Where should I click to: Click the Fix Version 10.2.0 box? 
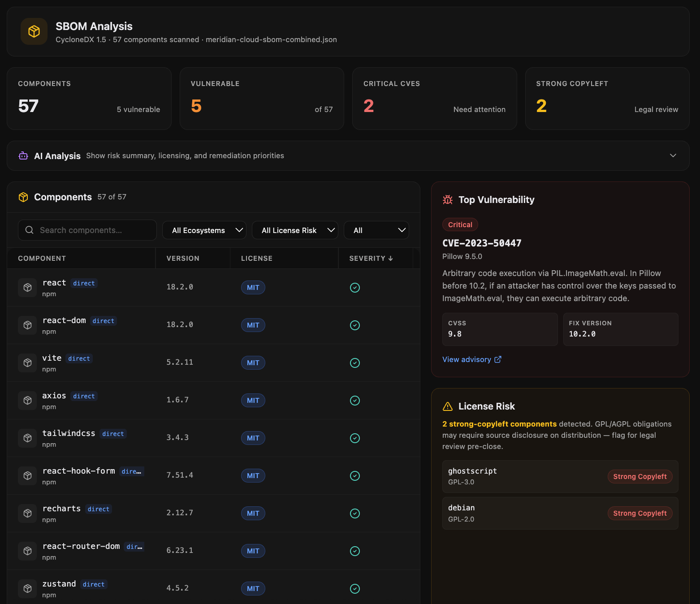pos(621,329)
